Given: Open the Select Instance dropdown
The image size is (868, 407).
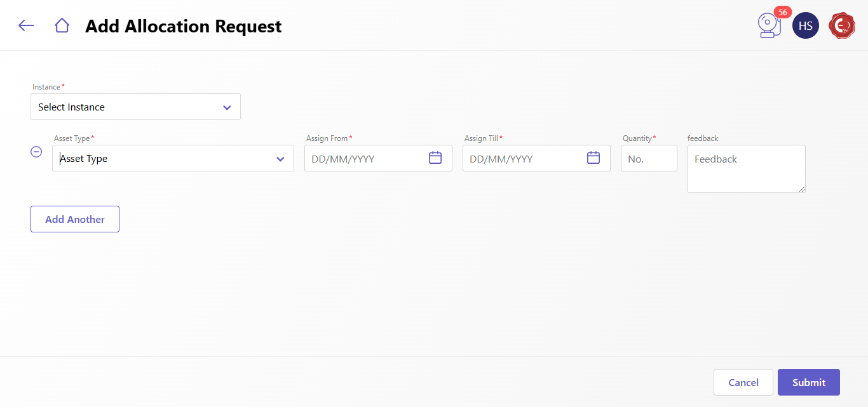Looking at the screenshot, I should (x=127, y=107).
